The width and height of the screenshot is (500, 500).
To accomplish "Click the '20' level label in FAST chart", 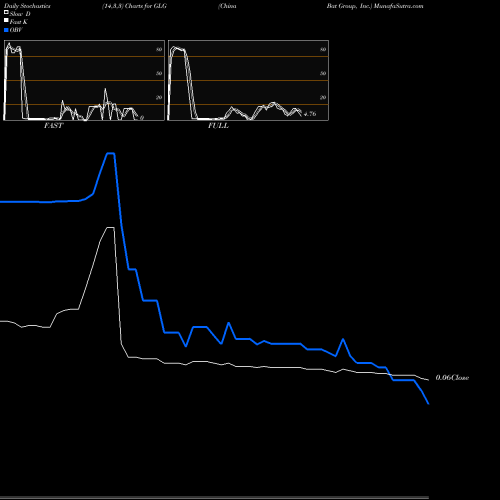I will [x=159, y=97].
